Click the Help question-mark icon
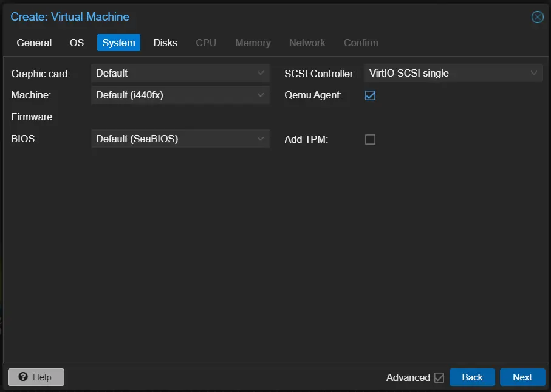The height and width of the screenshot is (392, 551). point(22,377)
